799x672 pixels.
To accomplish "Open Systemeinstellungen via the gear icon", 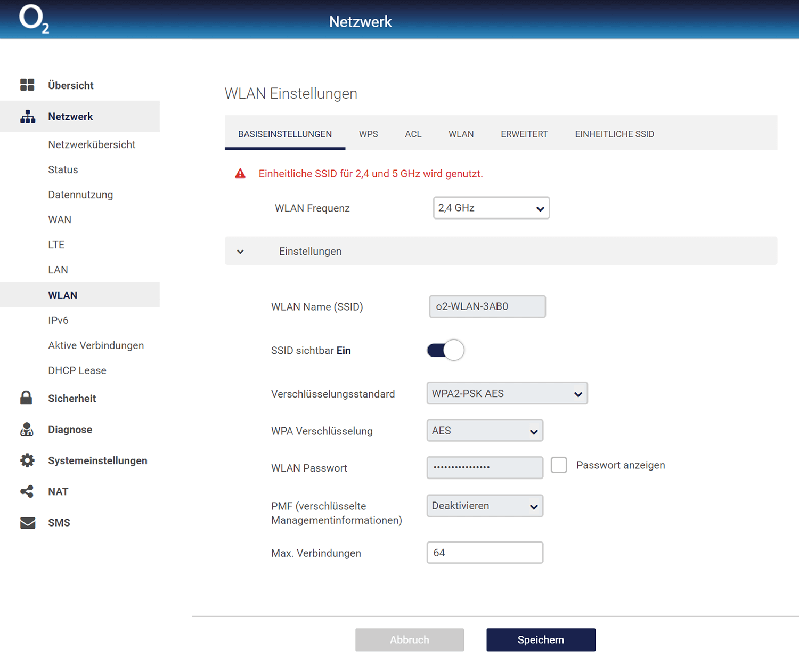I will pos(27,460).
